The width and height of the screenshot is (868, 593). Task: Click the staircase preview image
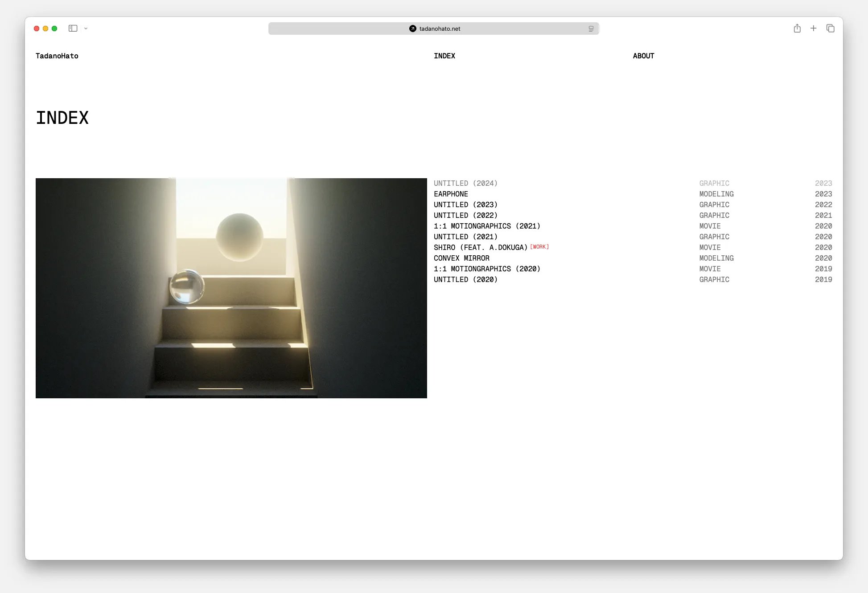pos(231,287)
